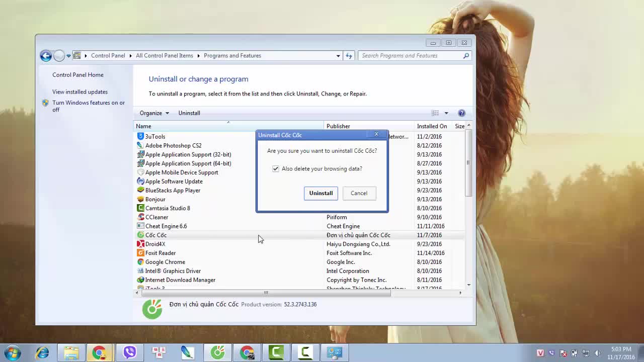Click the BlueStacks App Player icon

click(141, 190)
